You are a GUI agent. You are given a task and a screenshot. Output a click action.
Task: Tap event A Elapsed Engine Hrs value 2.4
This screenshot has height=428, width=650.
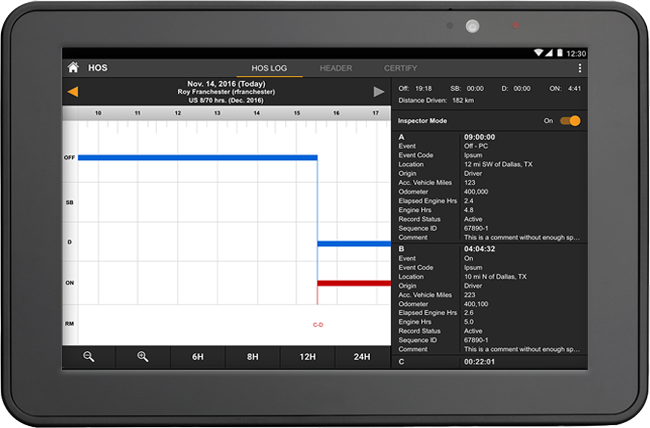pos(469,201)
